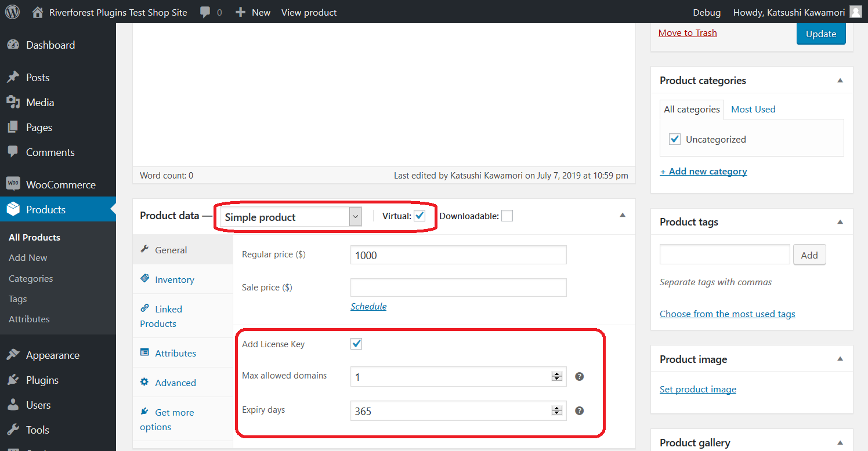This screenshot has height=451, width=868.
Task: Open the Simple product type dropdown
Action: pyautogui.click(x=291, y=217)
